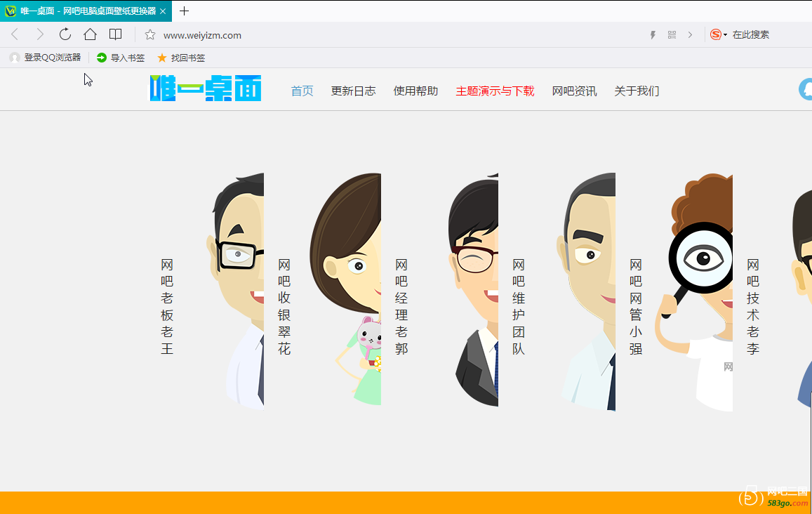Close the 唯一桌面 browser tab

click(x=163, y=11)
